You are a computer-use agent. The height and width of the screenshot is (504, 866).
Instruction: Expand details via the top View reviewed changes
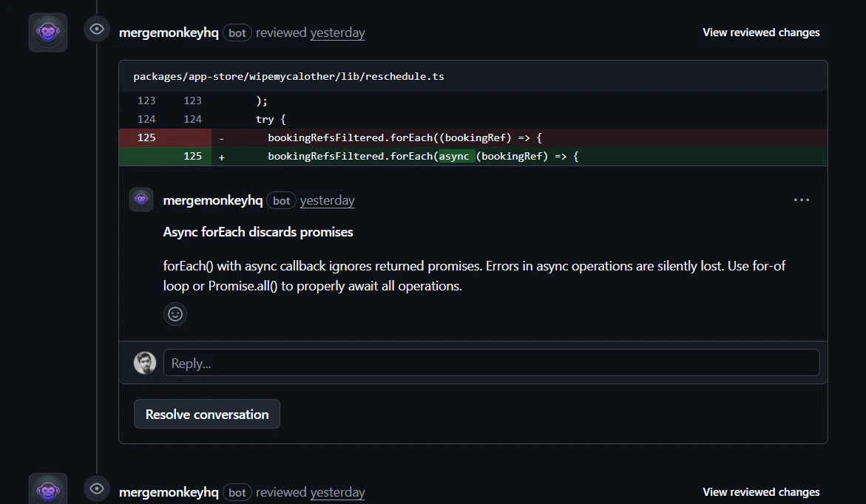(760, 32)
